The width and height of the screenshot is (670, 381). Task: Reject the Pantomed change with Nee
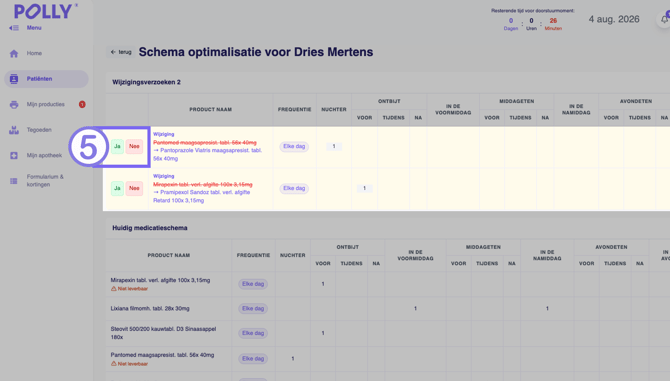pos(134,147)
